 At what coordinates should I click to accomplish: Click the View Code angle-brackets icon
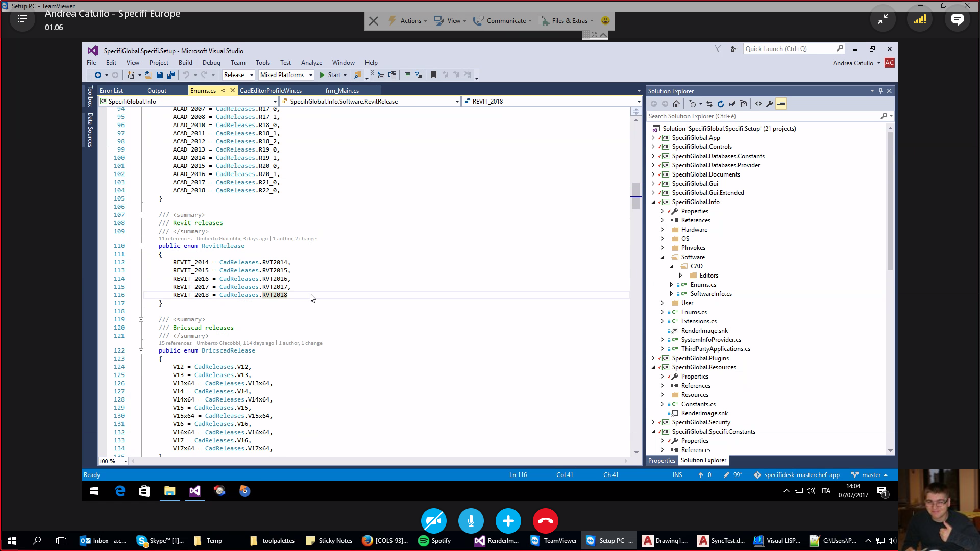[x=758, y=104]
